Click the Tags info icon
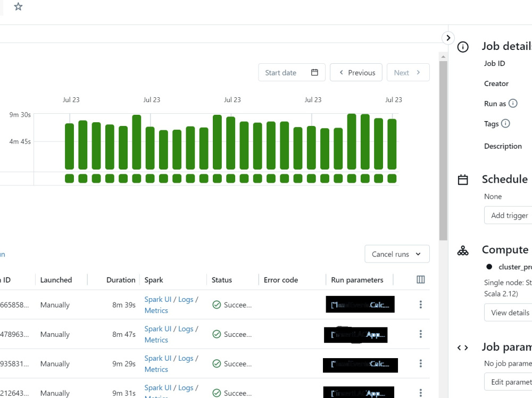The image size is (532, 398). tap(505, 123)
